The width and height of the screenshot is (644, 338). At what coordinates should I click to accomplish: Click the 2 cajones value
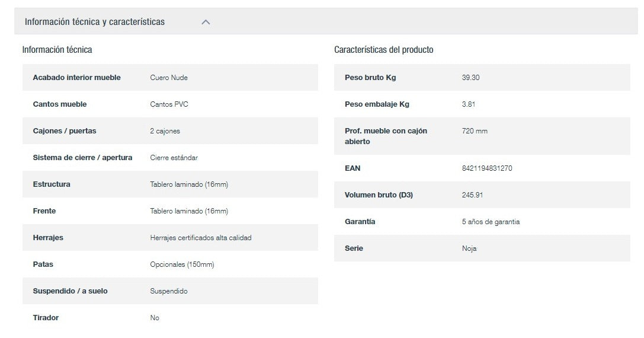[x=165, y=131]
